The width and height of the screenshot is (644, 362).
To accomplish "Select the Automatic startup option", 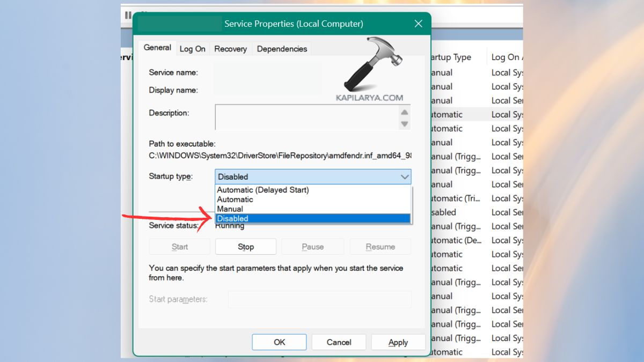I will [x=235, y=199].
